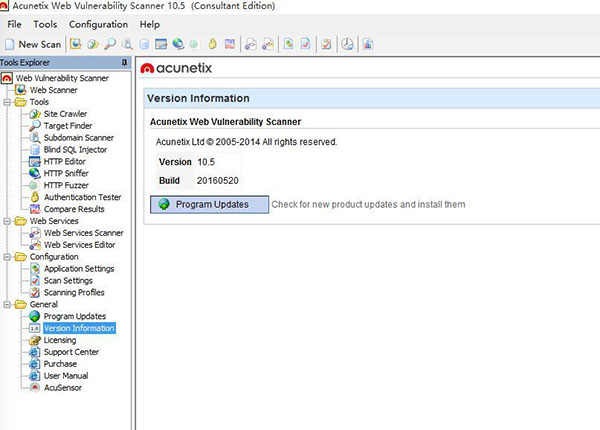Select Compare Results tree item

pyautogui.click(x=74, y=209)
